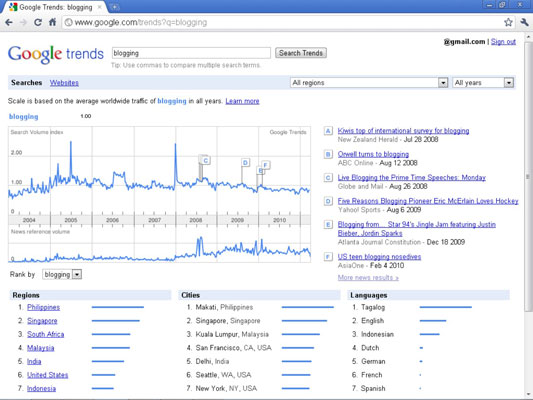Image resolution: width=533 pixels, height=400 pixels.
Task: Click the Tagalog language entry
Action: coord(373,307)
